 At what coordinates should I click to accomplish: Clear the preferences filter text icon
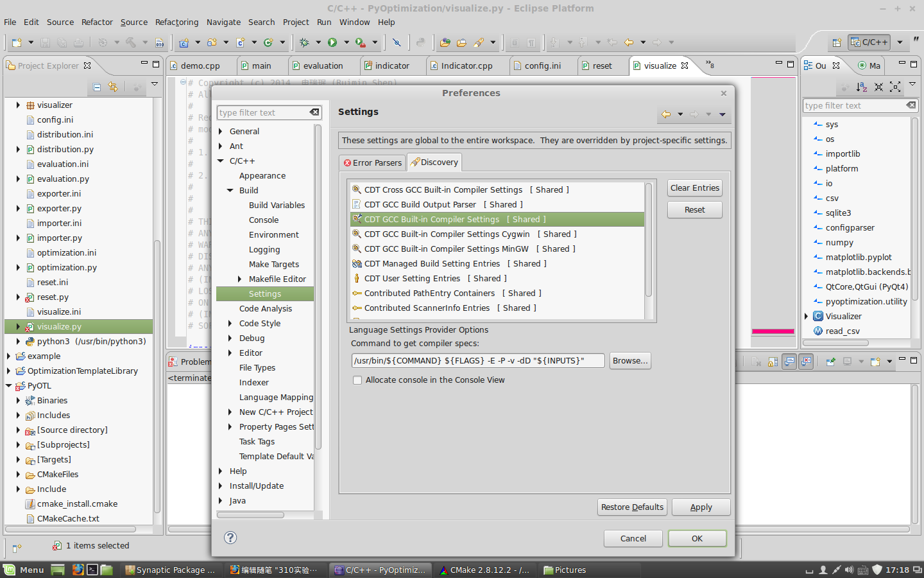pyautogui.click(x=314, y=112)
